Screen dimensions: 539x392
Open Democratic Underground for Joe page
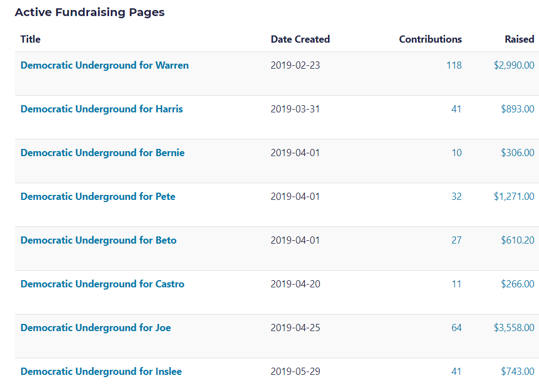tap(95, 328)
